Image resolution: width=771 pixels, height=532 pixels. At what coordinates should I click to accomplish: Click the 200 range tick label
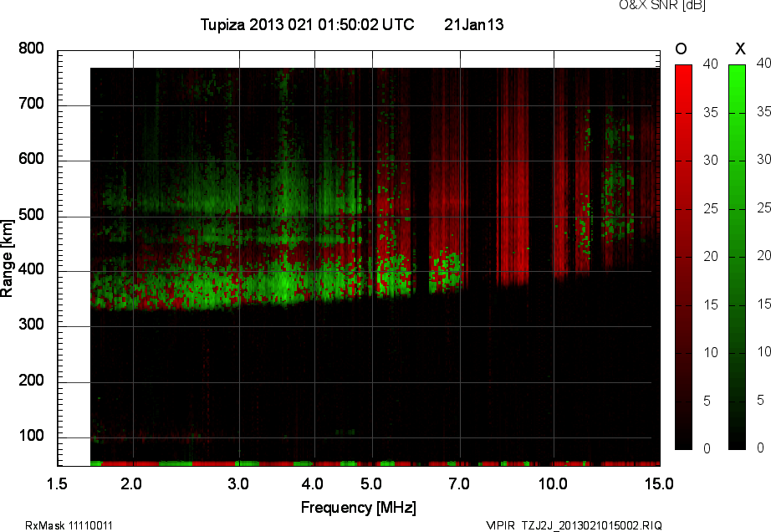[x=31, y=380]
